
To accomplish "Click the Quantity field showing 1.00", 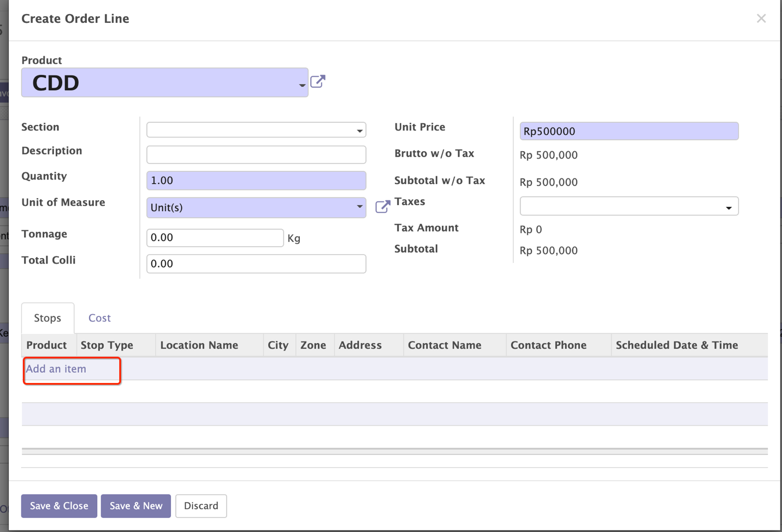I will (x=256, y=181).
